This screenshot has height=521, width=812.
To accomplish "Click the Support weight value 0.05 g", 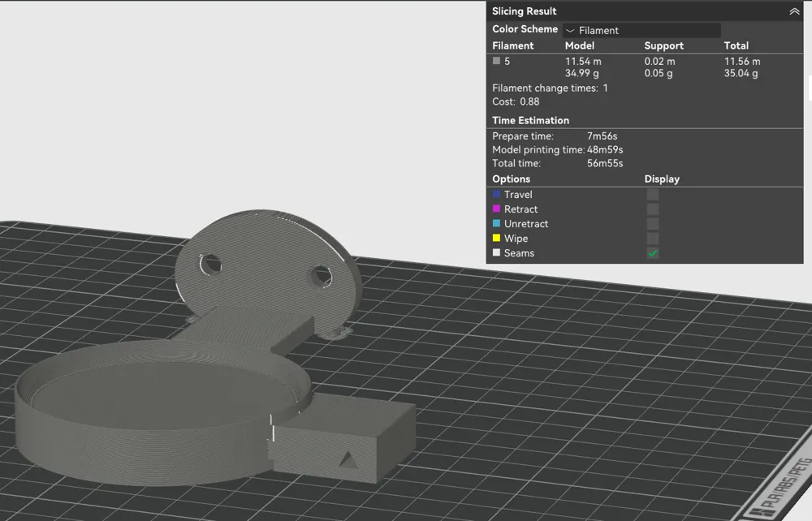I will click(x=659, y=73).
